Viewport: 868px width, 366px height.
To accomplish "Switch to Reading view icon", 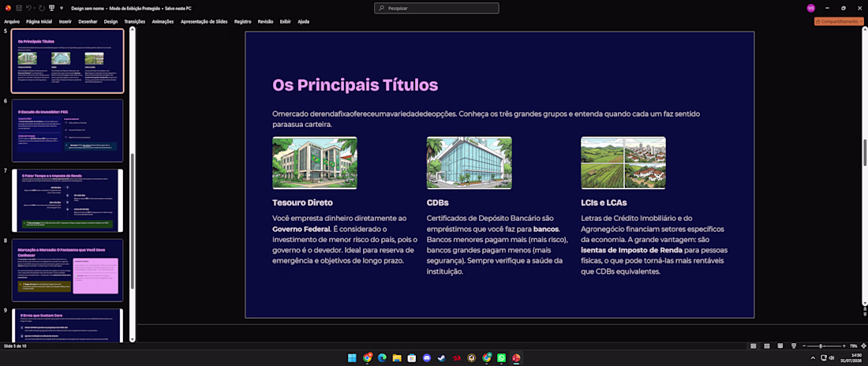I will point(780,346).
